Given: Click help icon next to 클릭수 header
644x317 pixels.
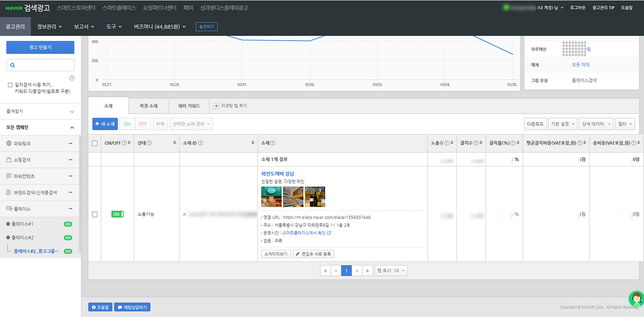Looking at the screenshot, I should pyautogui.click(x=476, y=143).
